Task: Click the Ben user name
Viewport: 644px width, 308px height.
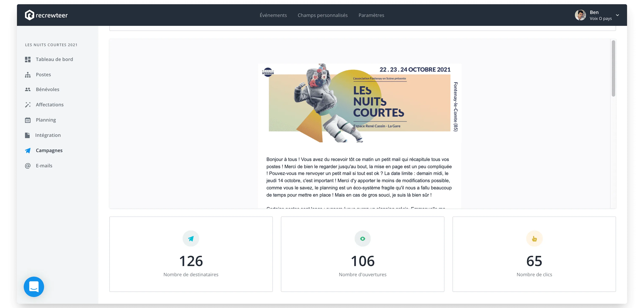Action: point(594,12)
